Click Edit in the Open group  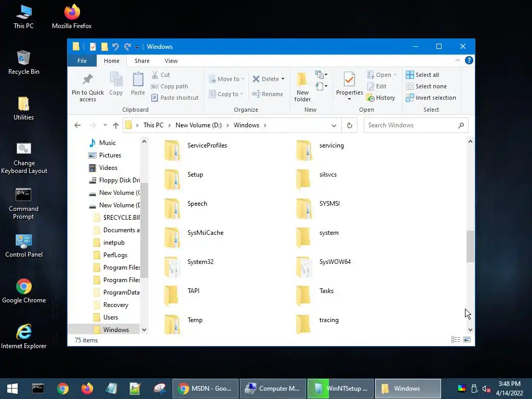[x=377, y=86]
